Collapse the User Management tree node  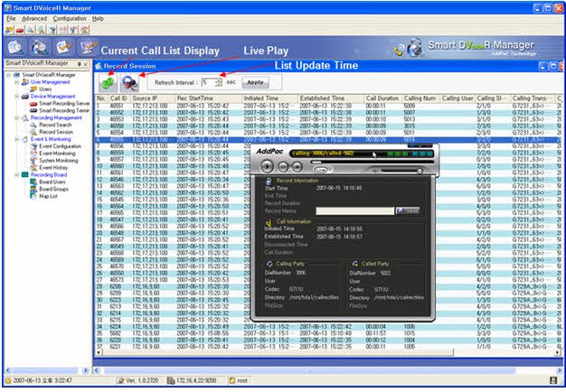point(15,83)
